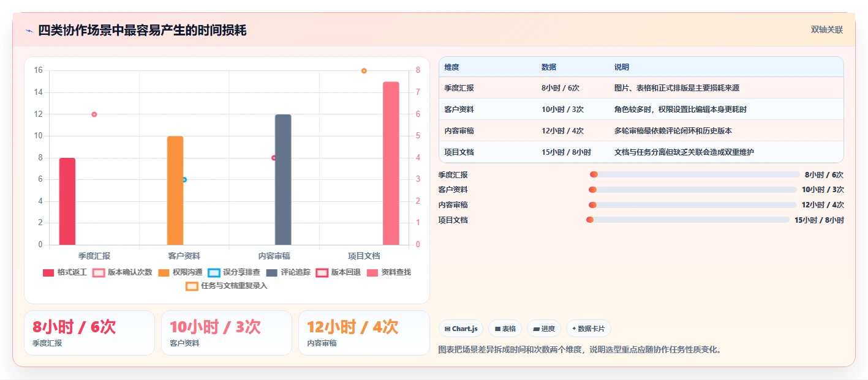
Task: Click 季度汇报 cell in the table
Action: (x=459, y=88)
